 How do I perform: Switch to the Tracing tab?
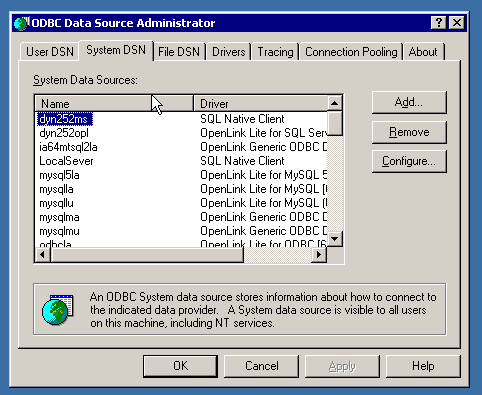point(275,52)
